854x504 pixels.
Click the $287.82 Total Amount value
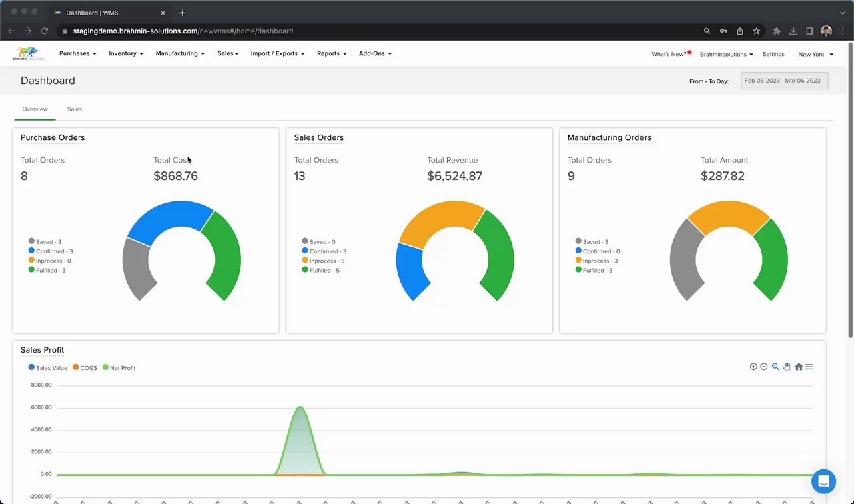(723, 176)
